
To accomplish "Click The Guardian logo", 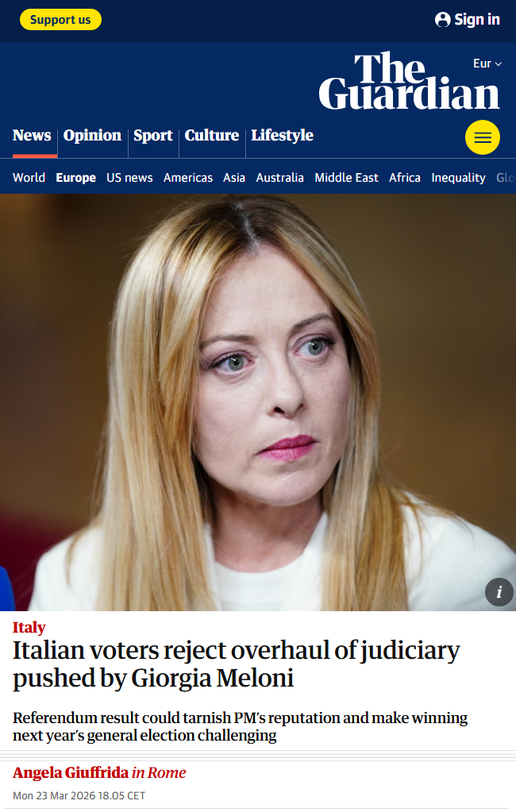I will pos(410,81).
